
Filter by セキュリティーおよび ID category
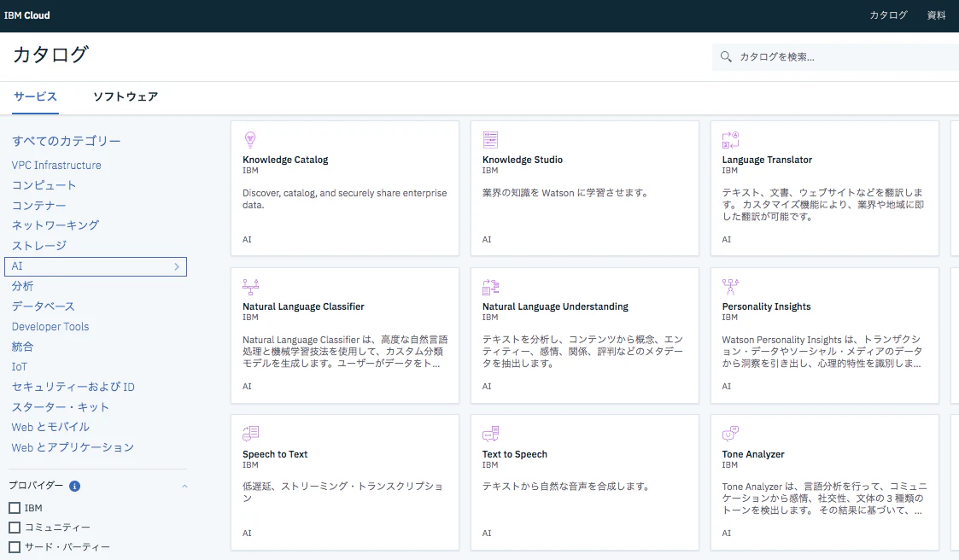point(73,387)
